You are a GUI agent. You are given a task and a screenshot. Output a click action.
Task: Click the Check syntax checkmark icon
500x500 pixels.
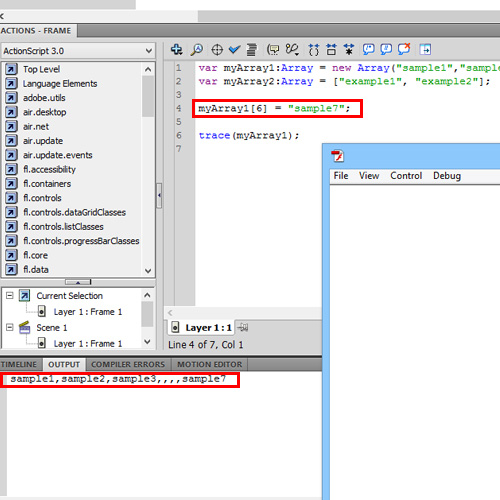(234, 50)
